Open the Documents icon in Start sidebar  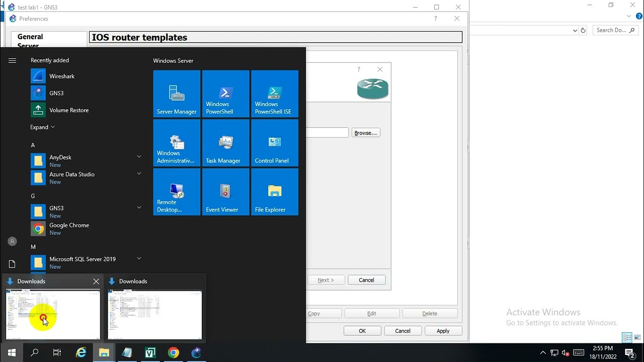12,264
